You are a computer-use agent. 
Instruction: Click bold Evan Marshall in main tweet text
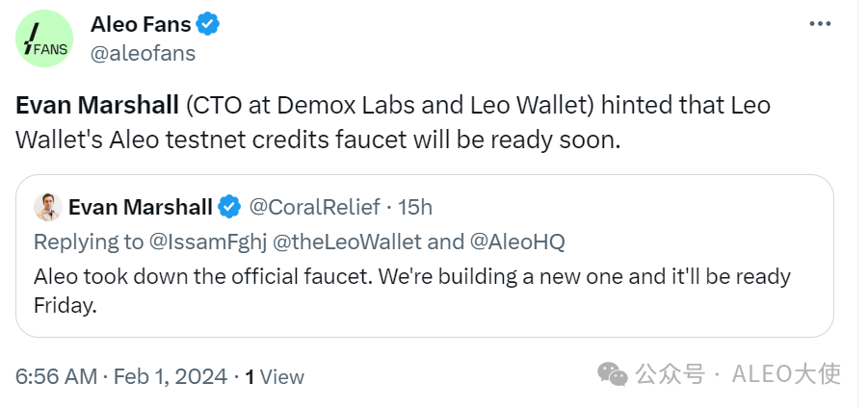[x=97, y=105]
